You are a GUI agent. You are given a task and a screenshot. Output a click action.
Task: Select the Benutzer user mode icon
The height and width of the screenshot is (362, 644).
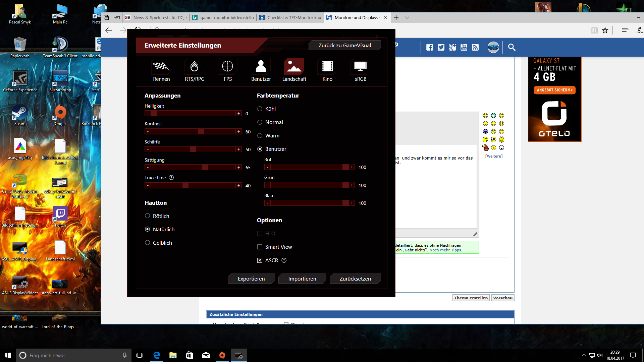(x=261, y=66)
